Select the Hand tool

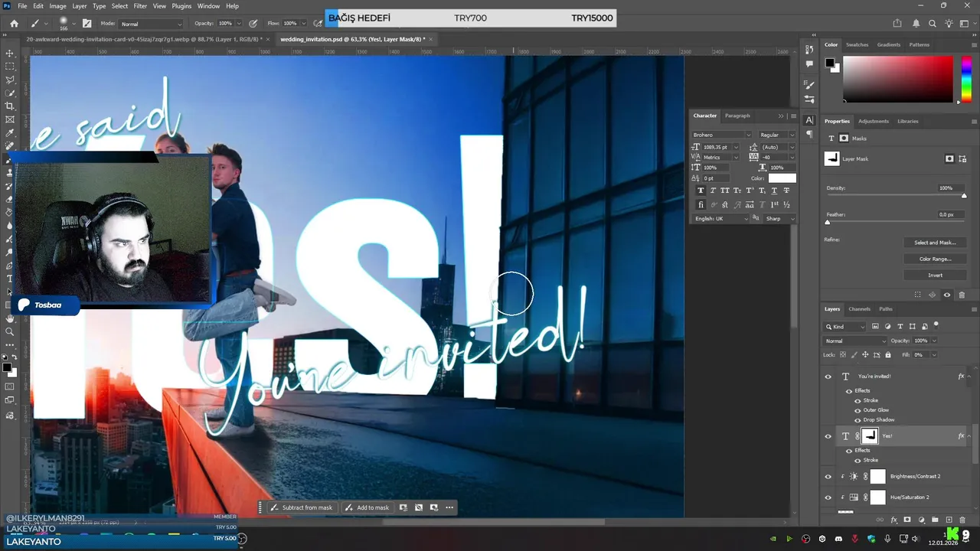pyautogui.click(x=10, y=318)
